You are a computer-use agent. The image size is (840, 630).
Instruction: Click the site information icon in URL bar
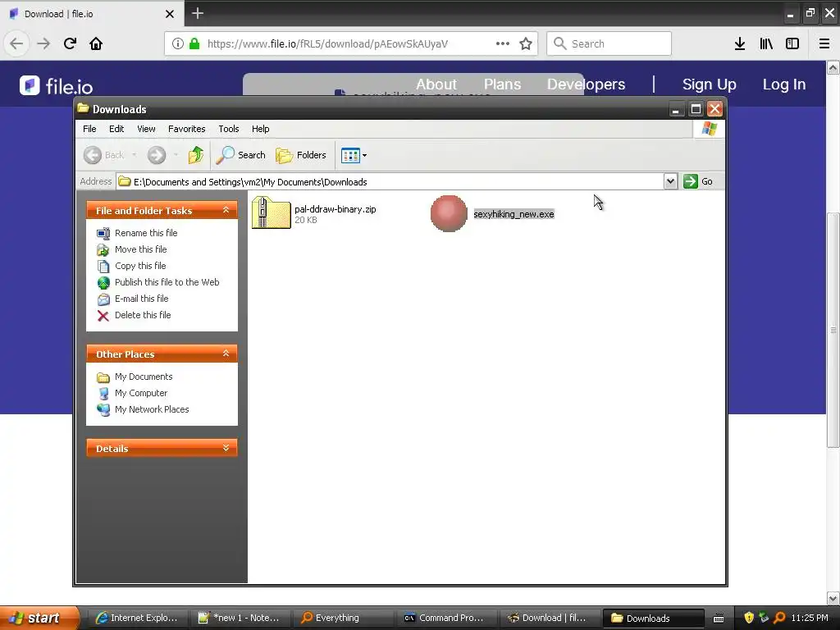pos(178,43)
